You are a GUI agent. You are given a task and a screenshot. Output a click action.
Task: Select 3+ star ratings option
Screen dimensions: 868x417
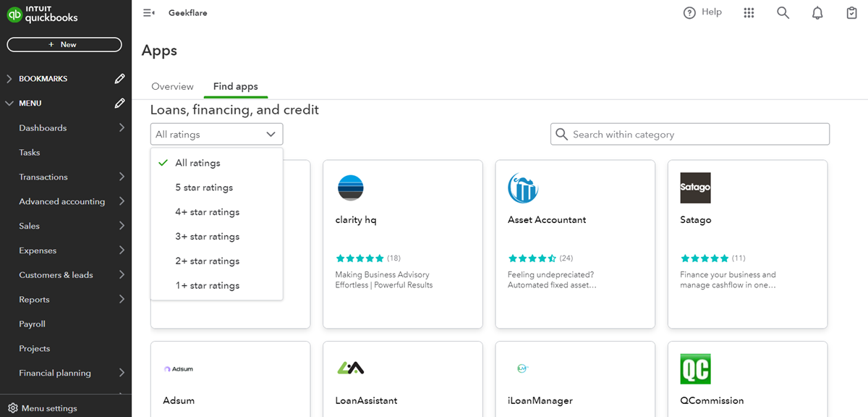point(216,237)
